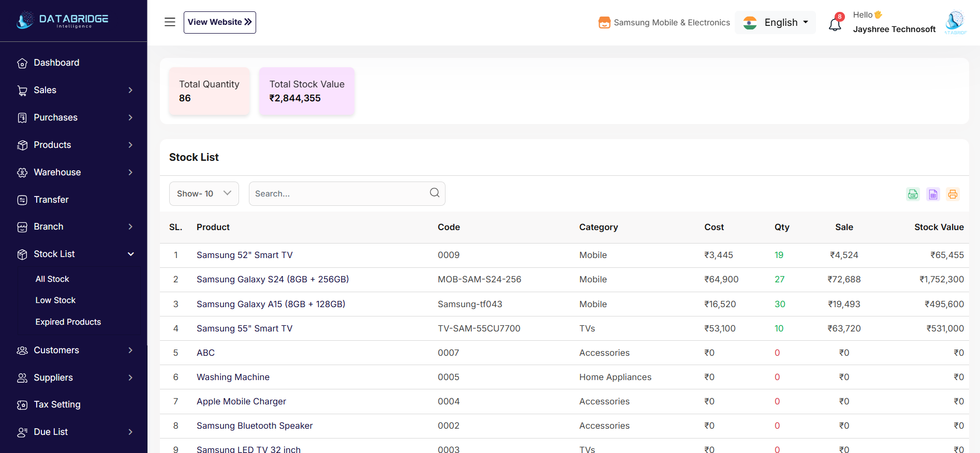980x453 pixels.
Task: Open the Show- 10 rows dropdown
Action: click(204, 193)
